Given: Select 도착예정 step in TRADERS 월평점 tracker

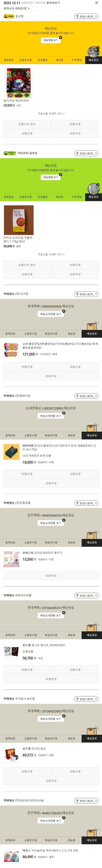Looking at the screenshot, I should [76, 197].
